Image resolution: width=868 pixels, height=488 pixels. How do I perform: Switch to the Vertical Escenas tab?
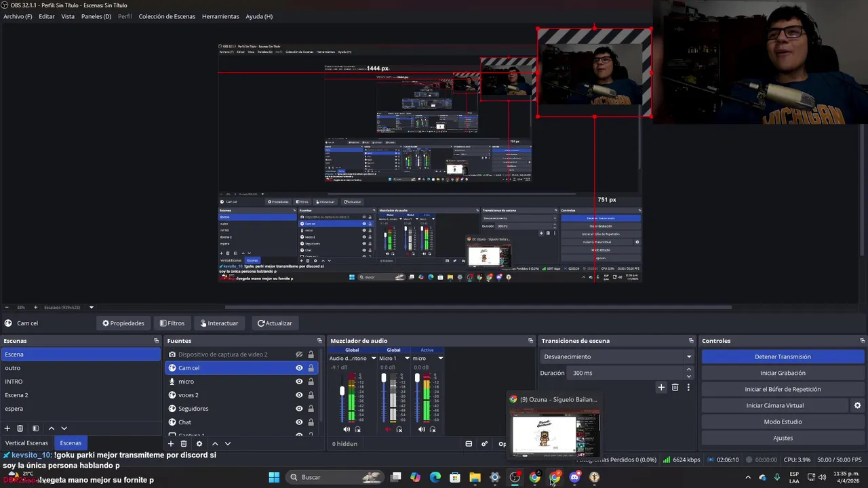pyautogui.click(x=26, y=443)
